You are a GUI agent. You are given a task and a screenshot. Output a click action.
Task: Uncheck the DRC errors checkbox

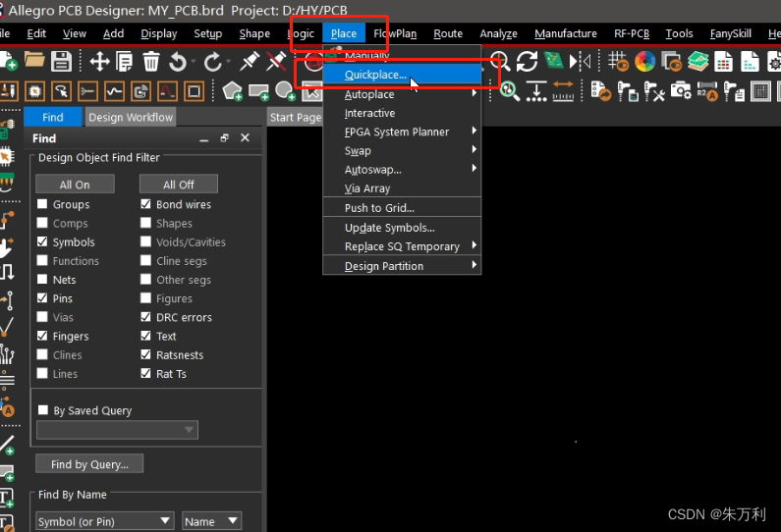pyautogui.click(x=146, y=317)
